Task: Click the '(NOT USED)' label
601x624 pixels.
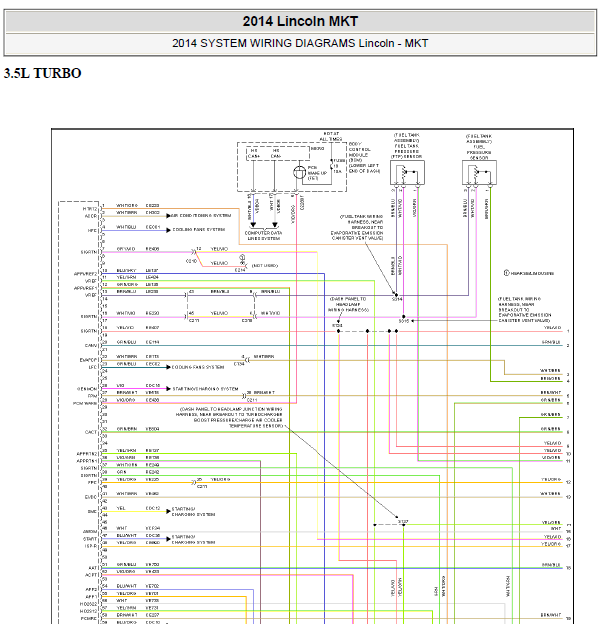Action: 265,266
